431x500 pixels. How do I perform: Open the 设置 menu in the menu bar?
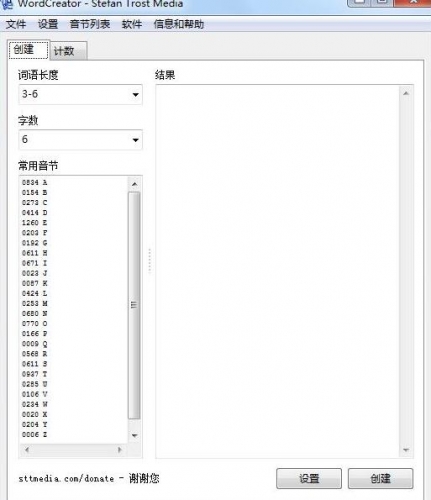coord(48,24)
